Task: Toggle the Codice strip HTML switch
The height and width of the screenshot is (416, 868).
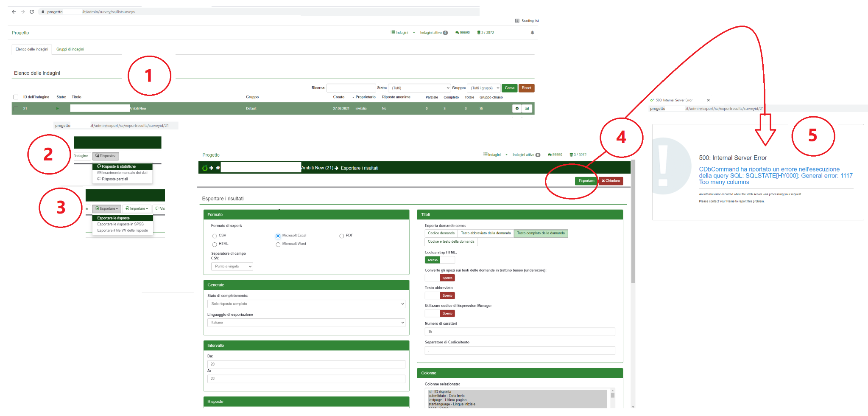Action: [x=440, y=260]
